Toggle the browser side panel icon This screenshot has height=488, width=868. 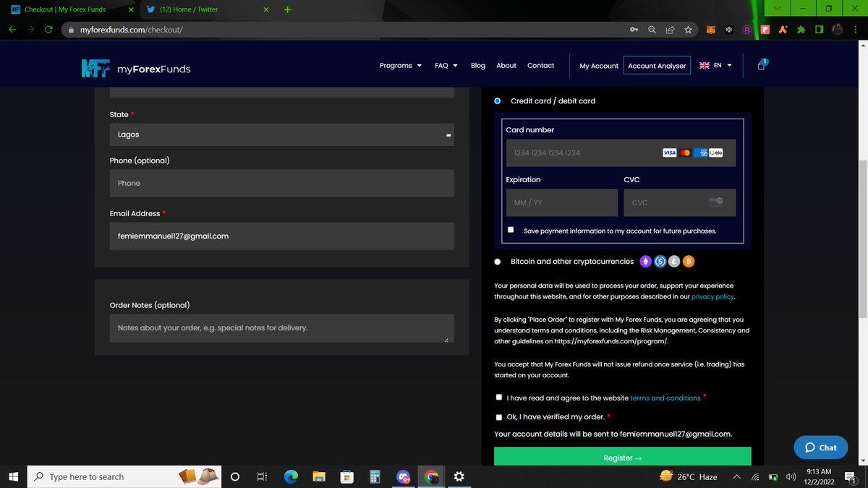[x=819, y=30]
